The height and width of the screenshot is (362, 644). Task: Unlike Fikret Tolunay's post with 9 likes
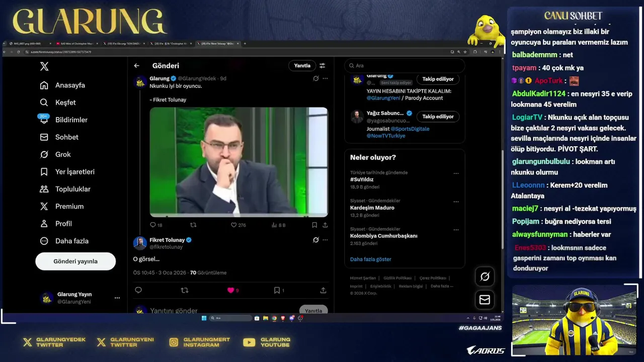tap(233, 290)
